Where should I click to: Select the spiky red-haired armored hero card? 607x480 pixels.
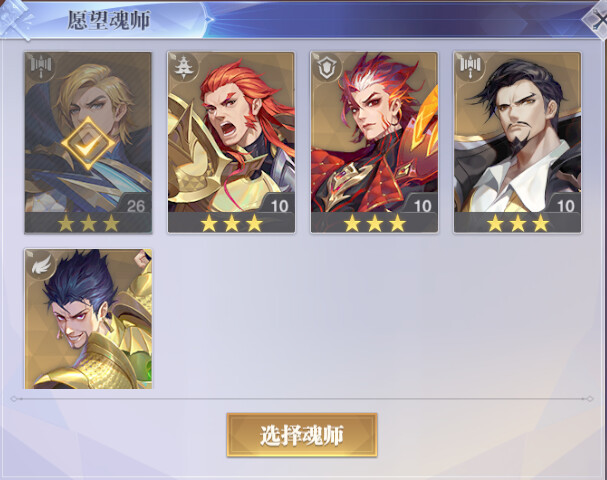pyautogui.click(x=374, y=142)
